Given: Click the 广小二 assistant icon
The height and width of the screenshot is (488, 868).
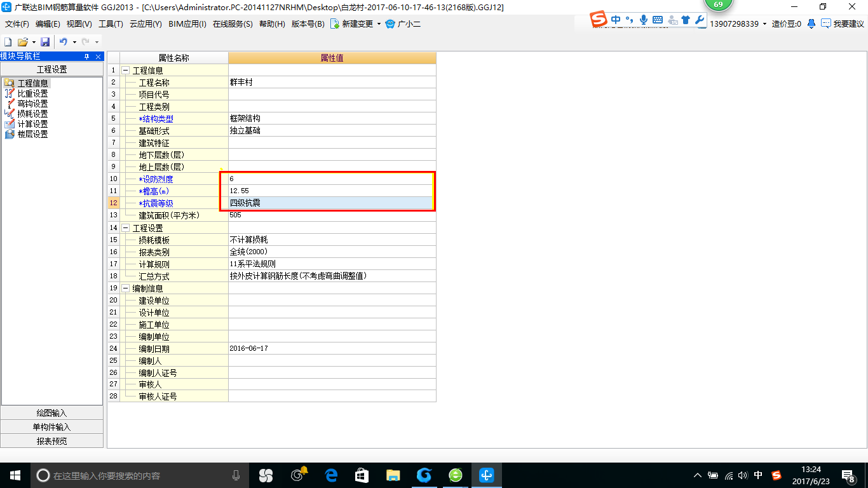Looking at the screenshot, I should [x=390, y=24].
